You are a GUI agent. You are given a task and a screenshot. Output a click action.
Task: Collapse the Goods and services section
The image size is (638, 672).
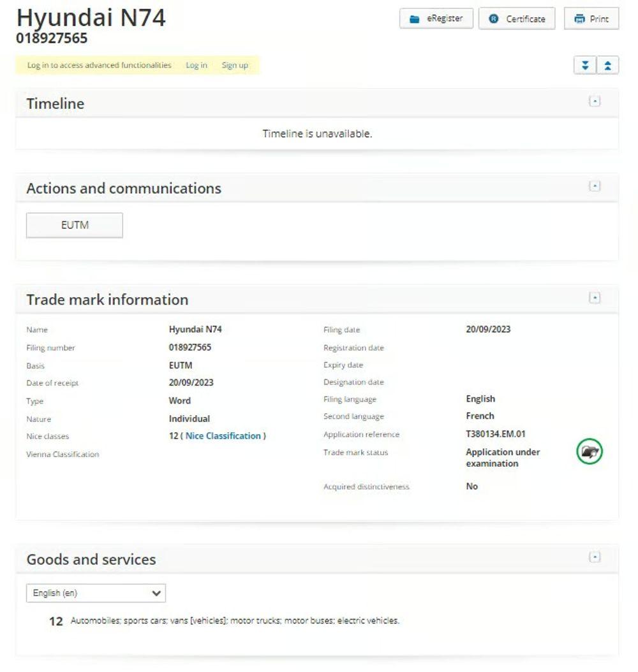pyautogui.click(x=595, y=557)
